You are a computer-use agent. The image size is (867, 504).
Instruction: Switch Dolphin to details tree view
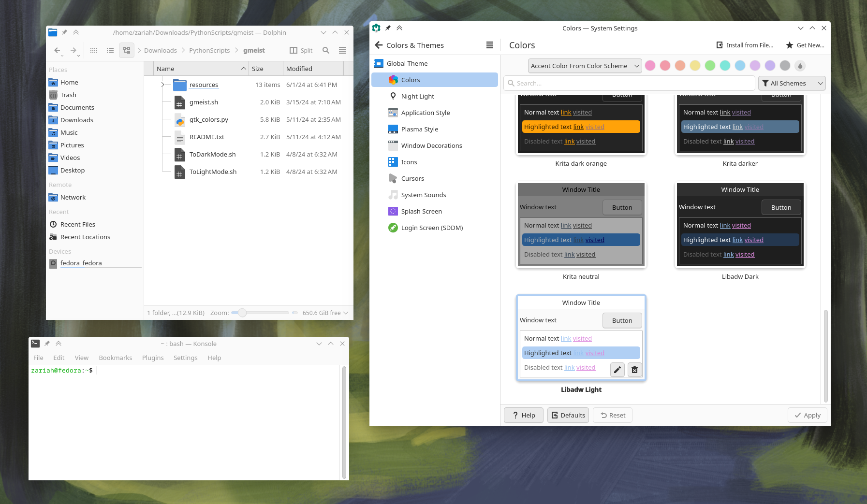[127, 50]
